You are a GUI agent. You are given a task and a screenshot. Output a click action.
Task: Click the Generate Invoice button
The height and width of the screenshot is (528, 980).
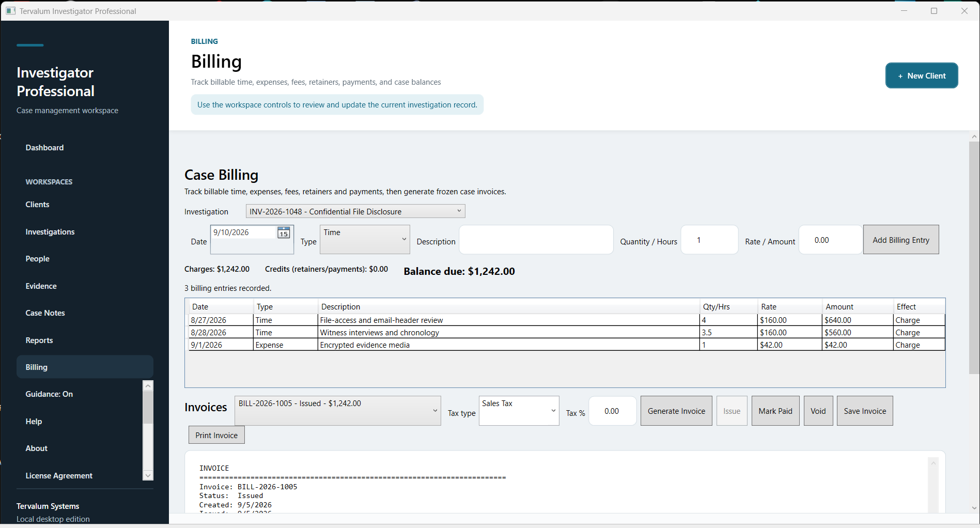(676, 411)
